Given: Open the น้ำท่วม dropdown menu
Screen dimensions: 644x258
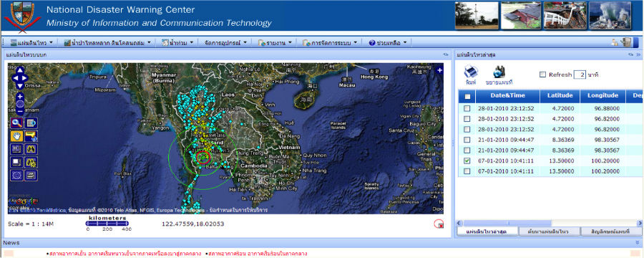Looking at the screenshot, I should (x=177, y=42).
